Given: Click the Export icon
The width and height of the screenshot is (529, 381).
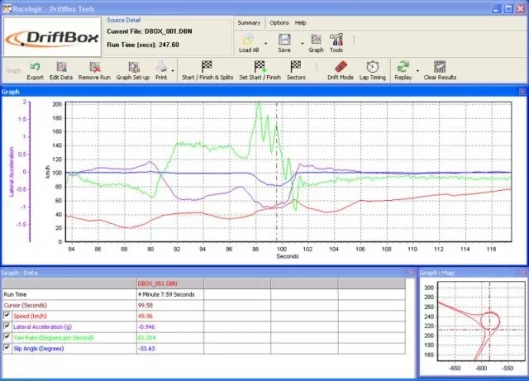Looking at the screenshot, I should [x=35, y=67].
